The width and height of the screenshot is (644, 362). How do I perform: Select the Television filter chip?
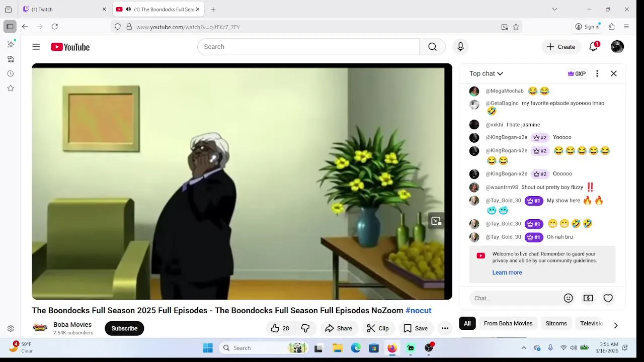[591, 323]
